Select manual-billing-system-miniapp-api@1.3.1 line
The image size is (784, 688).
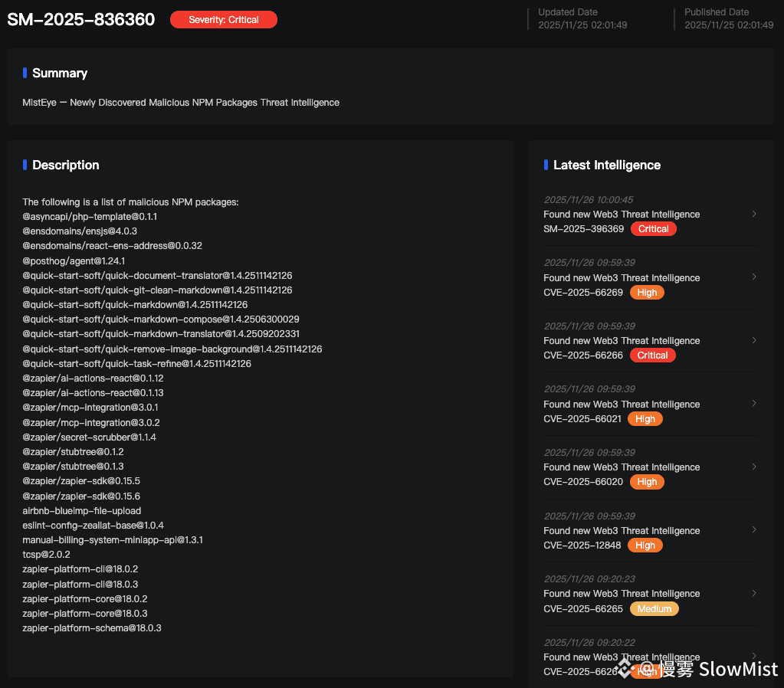coord(113,539)
